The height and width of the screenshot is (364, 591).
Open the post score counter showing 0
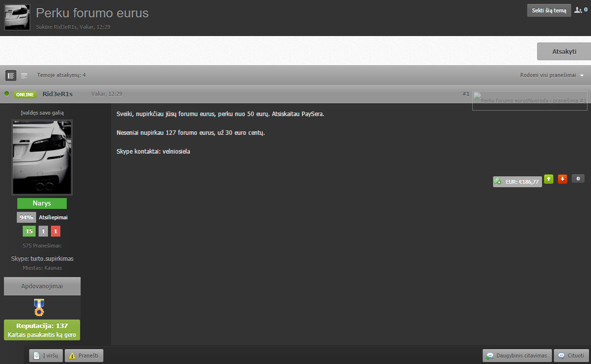[x=578, y=179]
